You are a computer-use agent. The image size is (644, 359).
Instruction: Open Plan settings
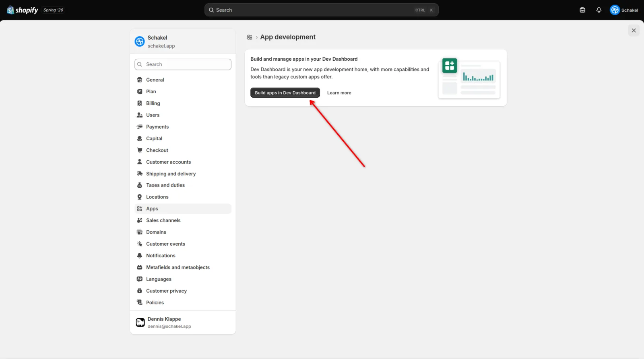point(183,92)
